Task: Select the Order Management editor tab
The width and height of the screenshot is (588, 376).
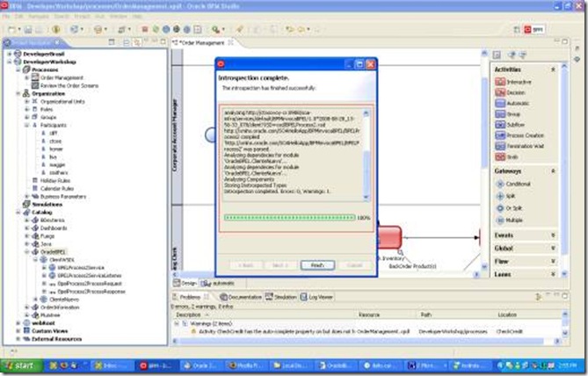Action: tap(202, 43)
